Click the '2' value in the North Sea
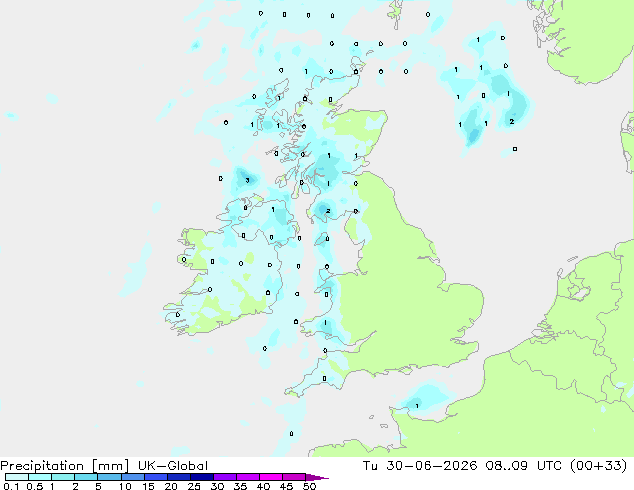The width and height of the screenshot is (634, 490). tap(512, 121)
